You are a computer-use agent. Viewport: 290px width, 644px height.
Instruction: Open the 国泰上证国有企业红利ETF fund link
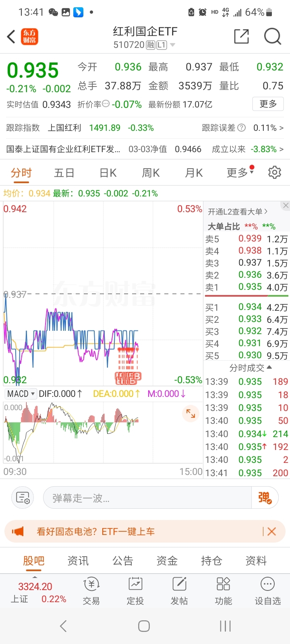[63, 149]
